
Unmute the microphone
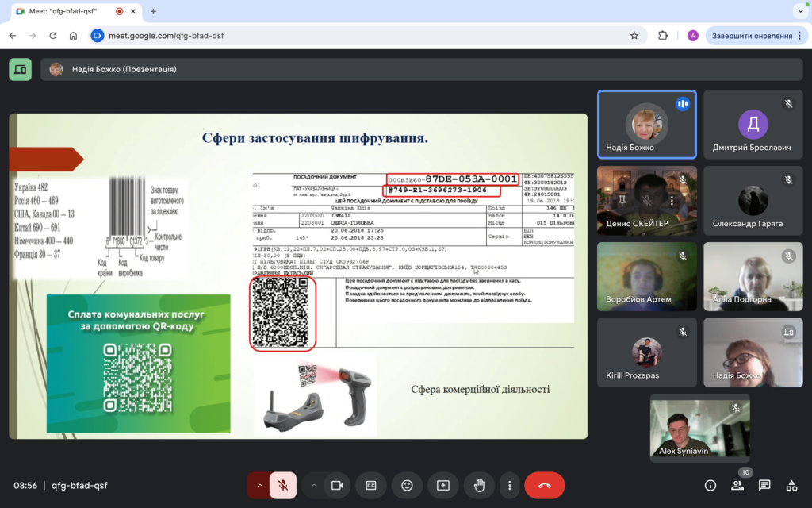tap(283, 486)
